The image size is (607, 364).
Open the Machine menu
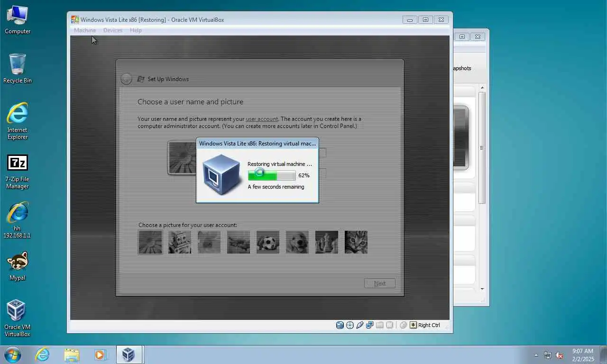pos(85,30)
